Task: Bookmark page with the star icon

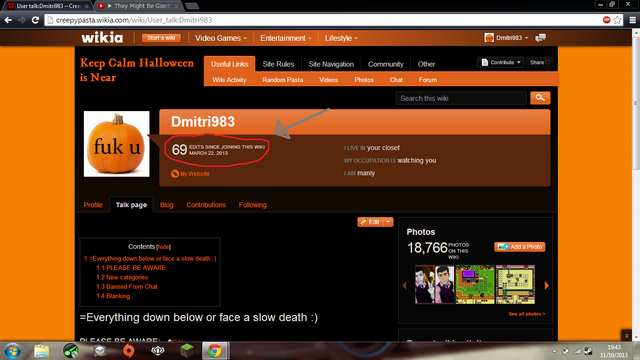Action: tap(617, 20)
